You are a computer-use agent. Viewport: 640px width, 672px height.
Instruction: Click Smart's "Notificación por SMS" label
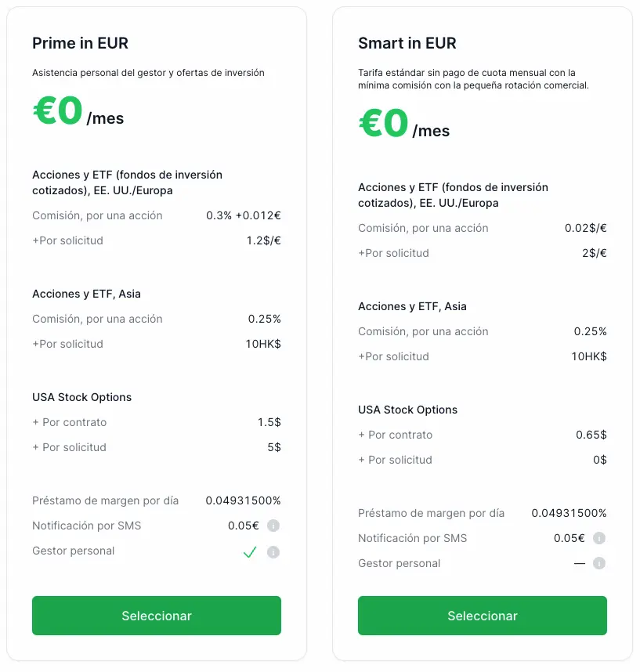pos(412,538)
